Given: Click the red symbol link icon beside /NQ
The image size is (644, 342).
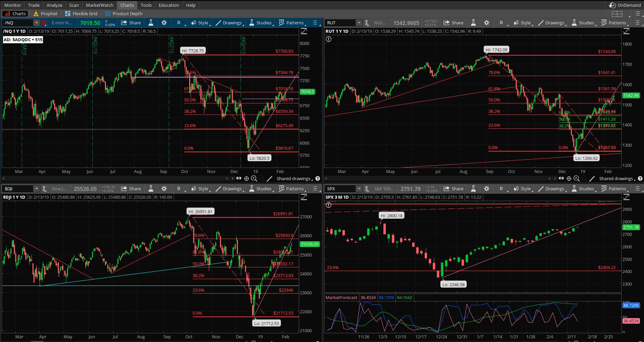Looking at the screenshot, I should pos(44,23).
